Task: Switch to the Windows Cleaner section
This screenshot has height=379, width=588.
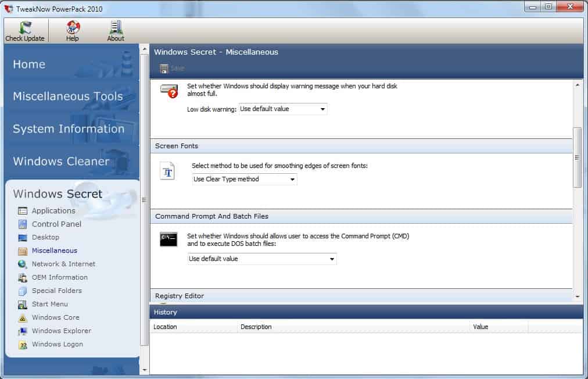Action: pyautogui.click(x=61, y=162)
